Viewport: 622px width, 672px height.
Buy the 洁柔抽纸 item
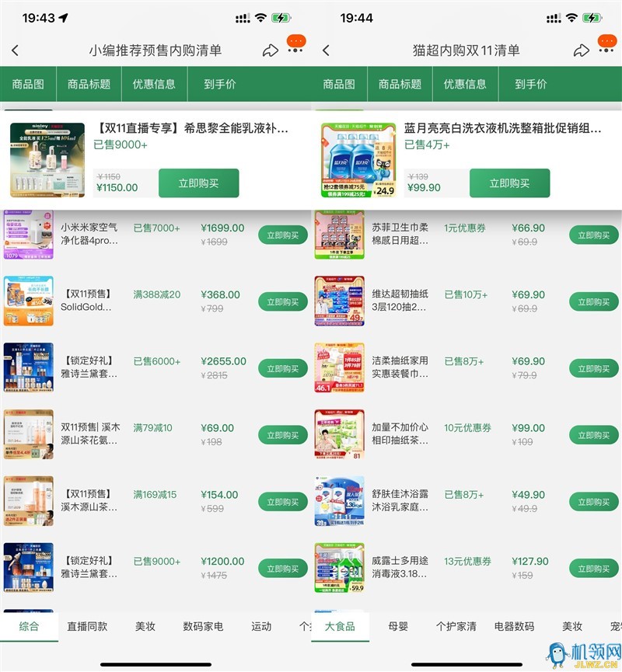594,368
